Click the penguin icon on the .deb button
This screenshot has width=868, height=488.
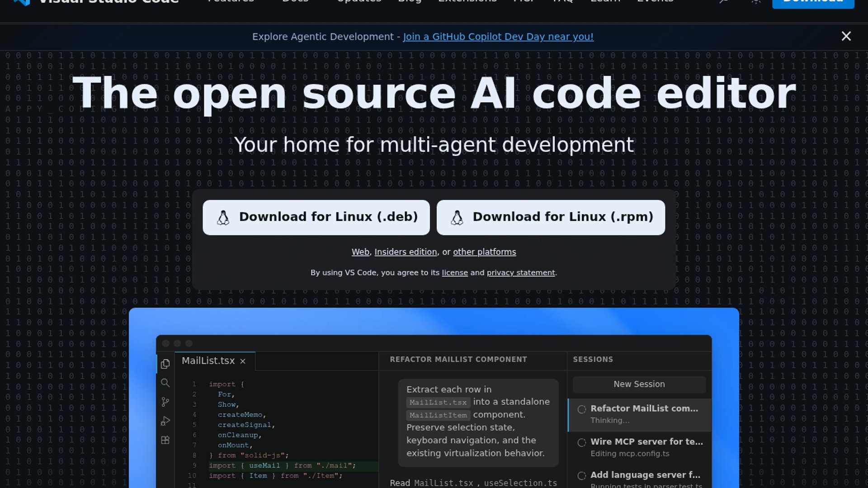click(223, 217)
